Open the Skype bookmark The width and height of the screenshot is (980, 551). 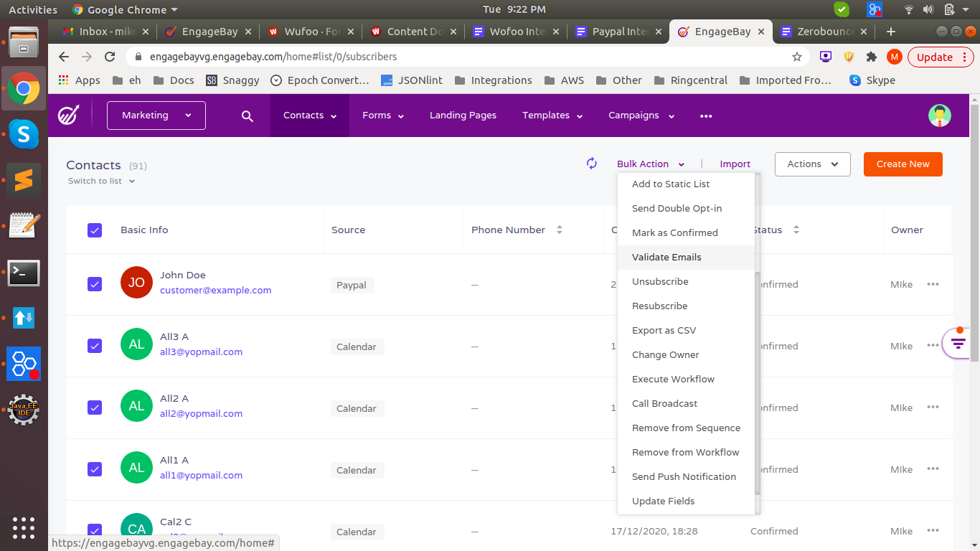[872, 80]
